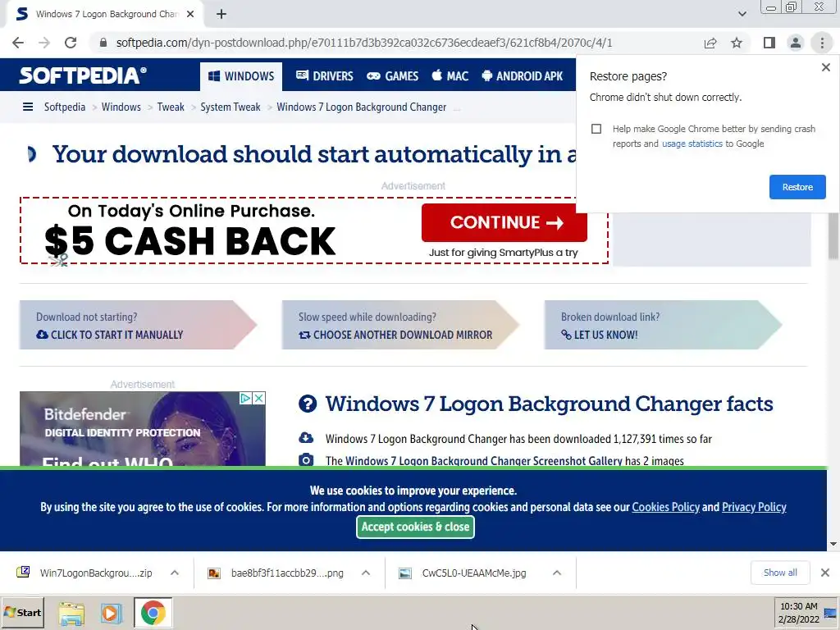The height and width of the screenshot is (630, 840).
Task: Open the tab search chevron
Action: 742,14
